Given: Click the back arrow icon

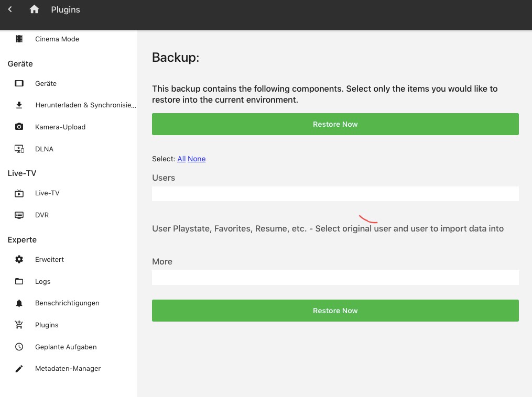Looking at the screenshot, I should (x=10, y=9).
